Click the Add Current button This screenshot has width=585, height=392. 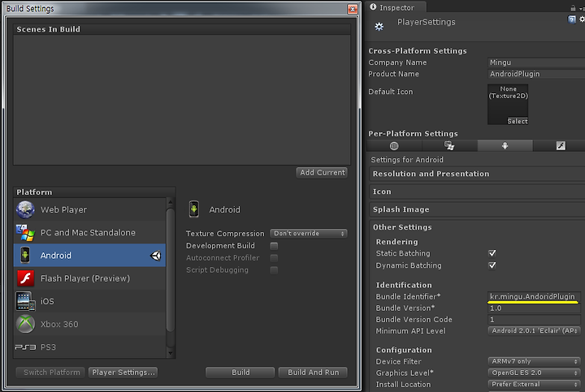322,173
